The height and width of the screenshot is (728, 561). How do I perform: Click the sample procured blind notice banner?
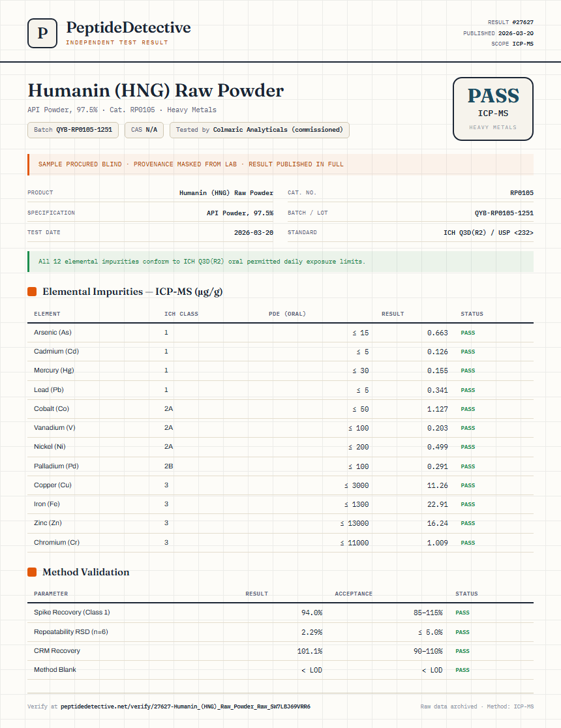(x=280, y=164)
